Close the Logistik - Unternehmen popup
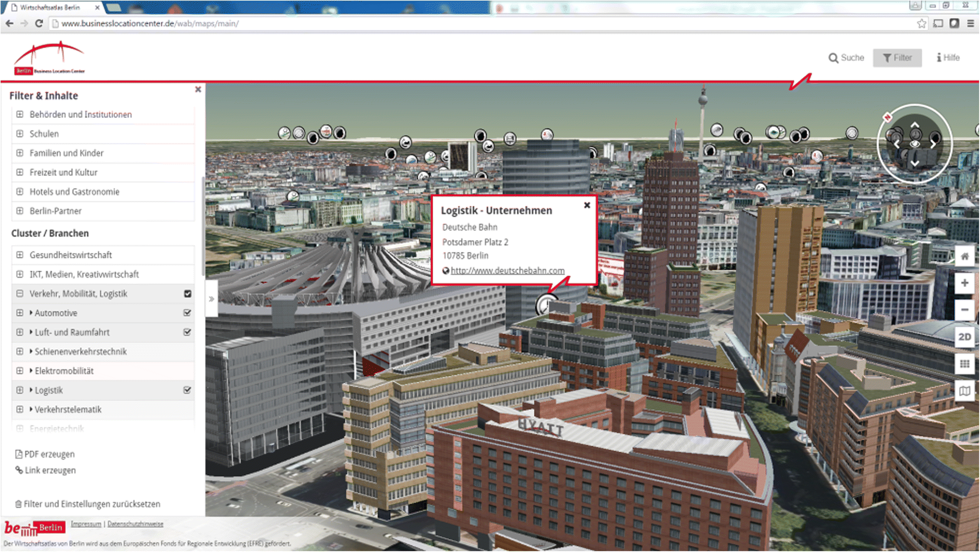980x552 pixels. coord(587,205)
